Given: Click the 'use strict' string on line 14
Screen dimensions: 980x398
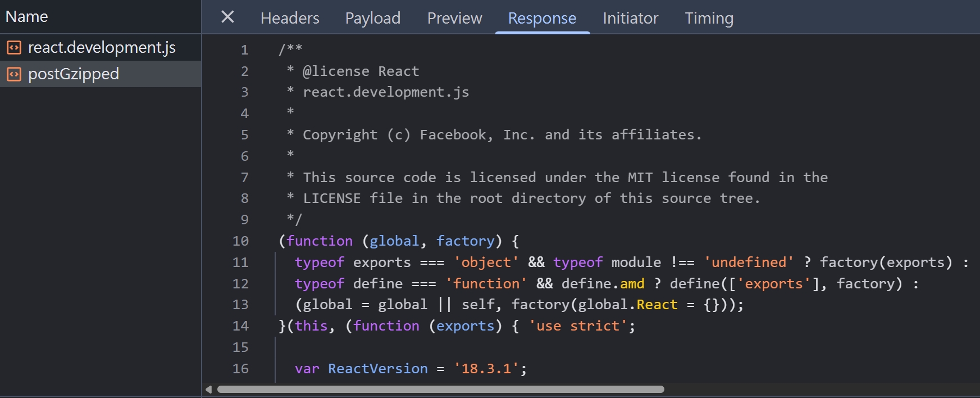Looking at the screenshot, I should (x=578, y=326).
